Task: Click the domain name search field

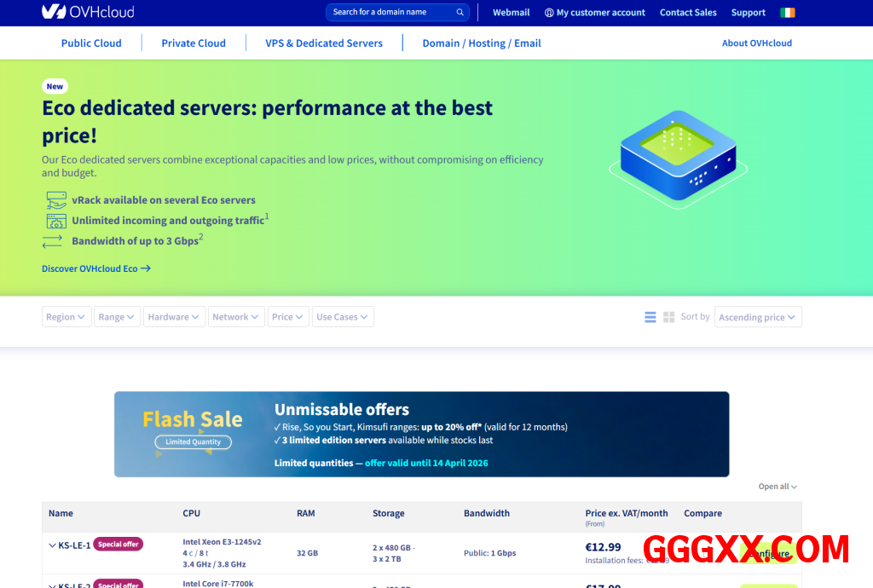Action: tap(390, 13)
